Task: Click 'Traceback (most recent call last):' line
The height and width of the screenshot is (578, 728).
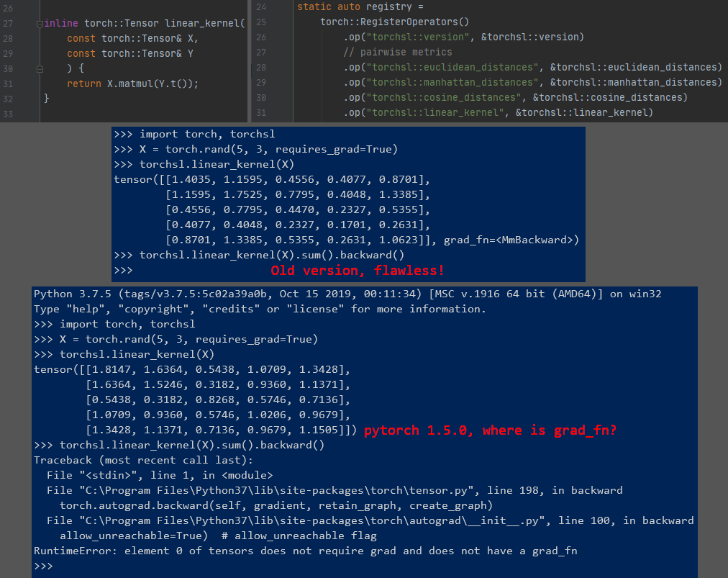Action: (x=143, y=461)
